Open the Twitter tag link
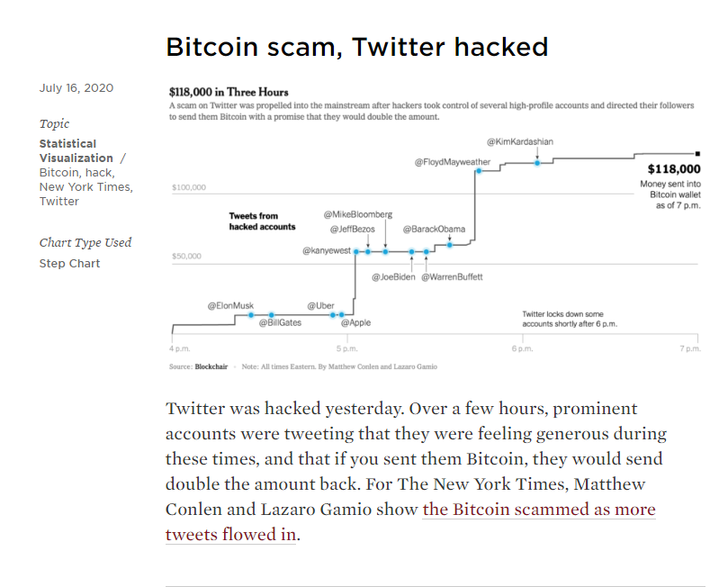Screen dimensions: 728x587 59,202
